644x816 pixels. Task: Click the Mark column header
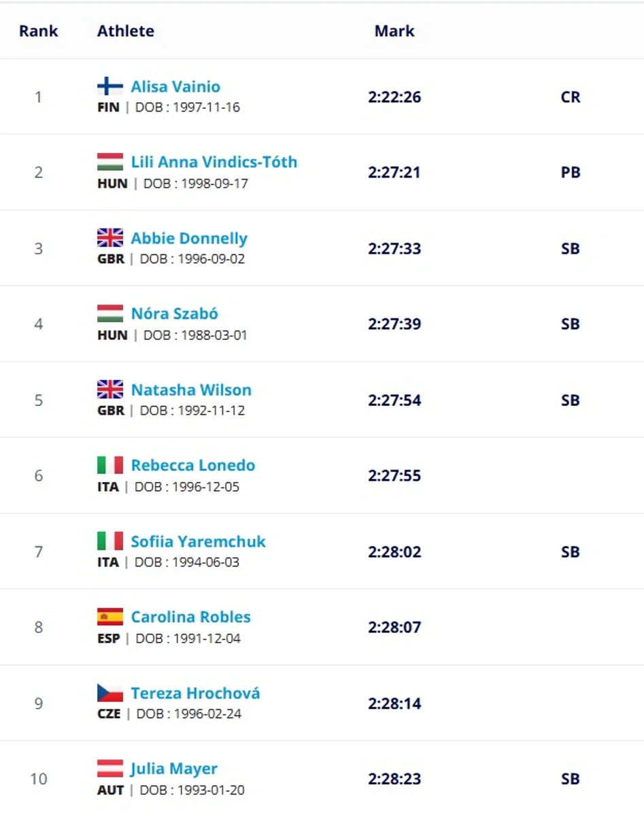(x=394, y=31)
